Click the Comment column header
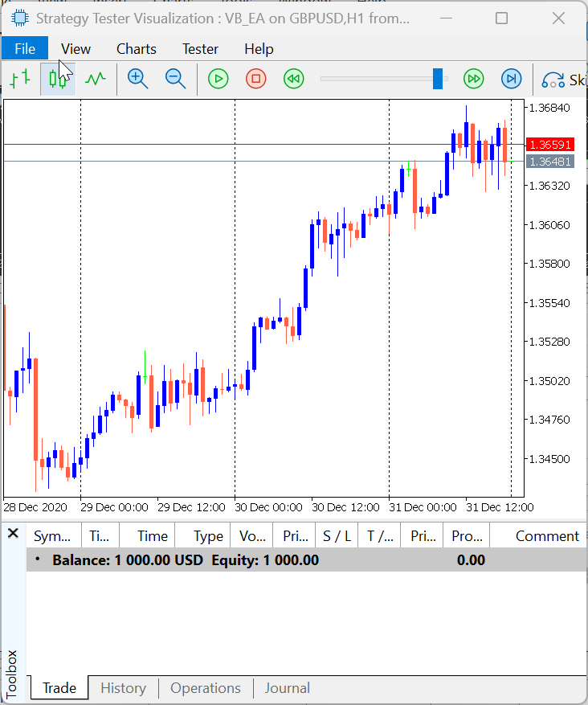The width and height of the screenshot is (588, 705). click(x=539, y=536)
